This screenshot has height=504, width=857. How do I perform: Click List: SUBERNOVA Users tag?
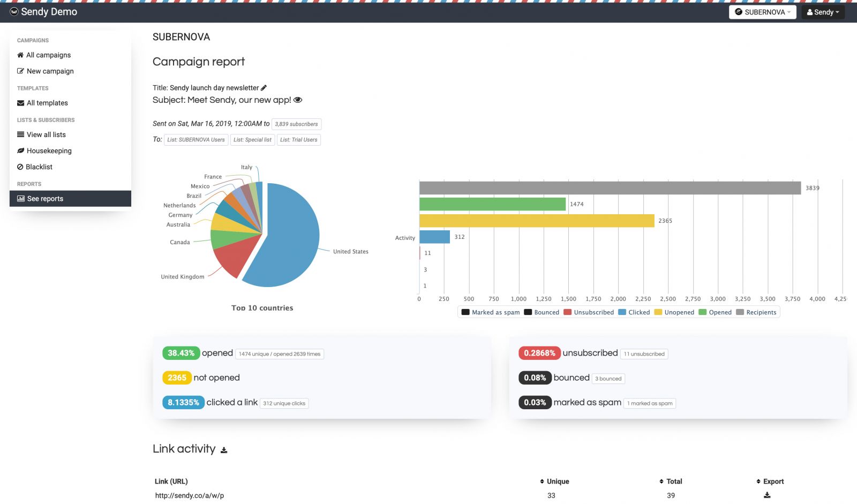coord(196,140)
